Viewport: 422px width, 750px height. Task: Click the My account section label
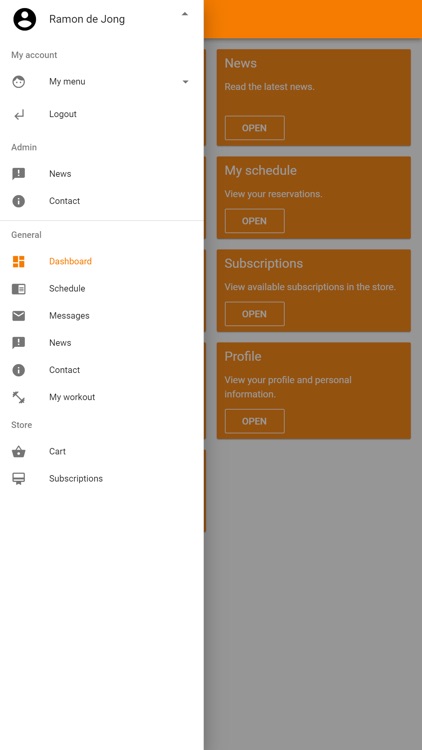coord(34,55)
